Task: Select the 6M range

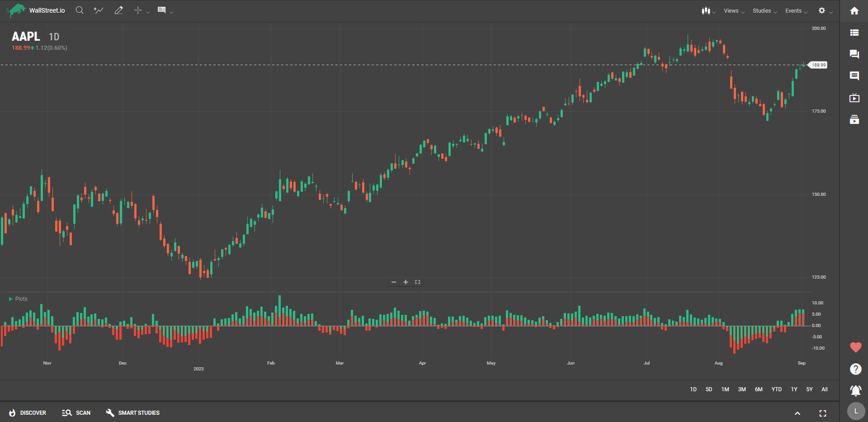Action: coord(759,389)
